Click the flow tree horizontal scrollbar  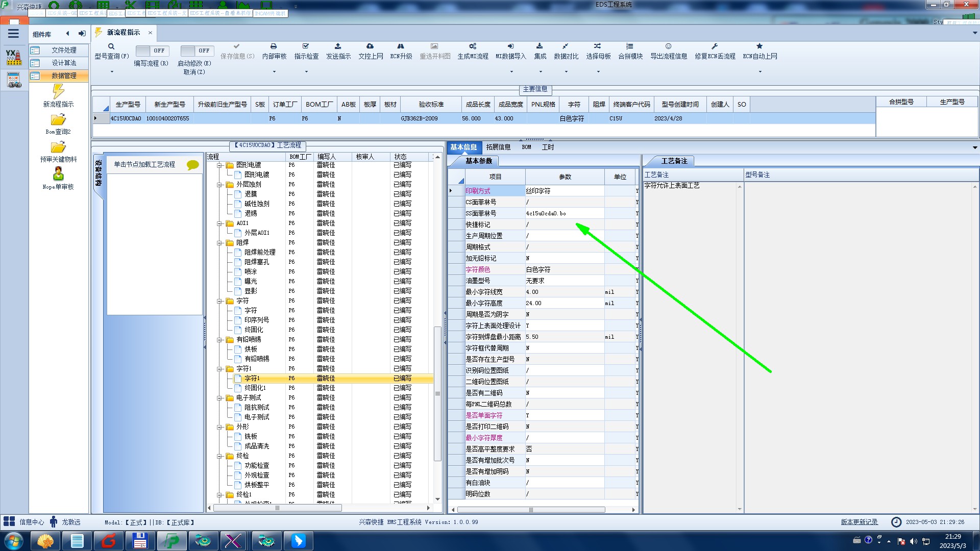[x=277, y=508]
